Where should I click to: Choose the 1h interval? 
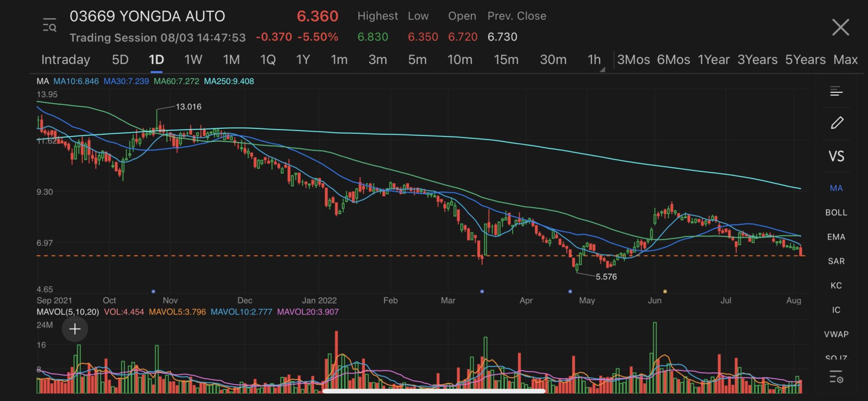594,59
